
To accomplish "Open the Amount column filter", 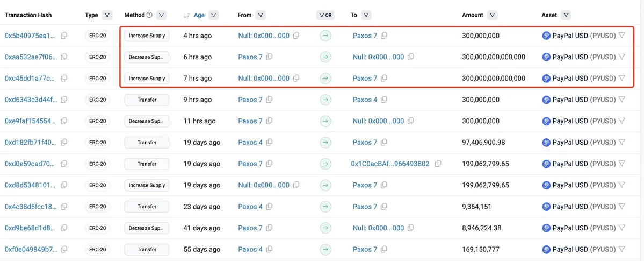I will point(493,15).
